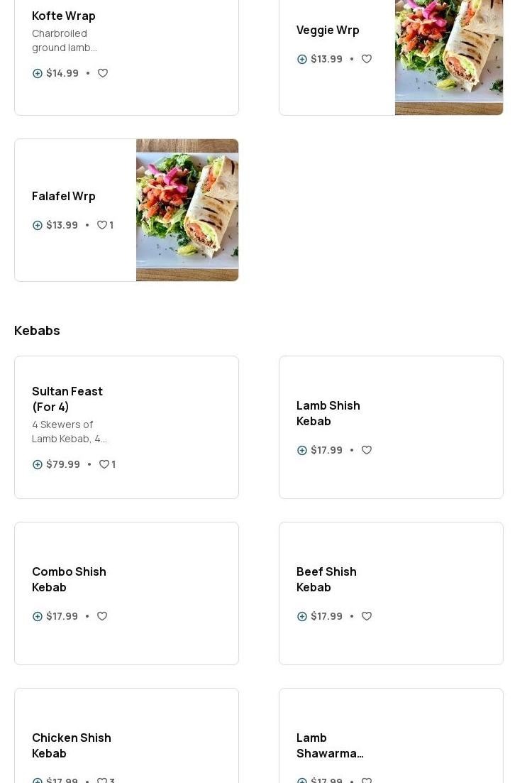The height and width of the screenshot is (783, 532).
Task: View the Veggie Wrp food image
Action: pos(448,57)
